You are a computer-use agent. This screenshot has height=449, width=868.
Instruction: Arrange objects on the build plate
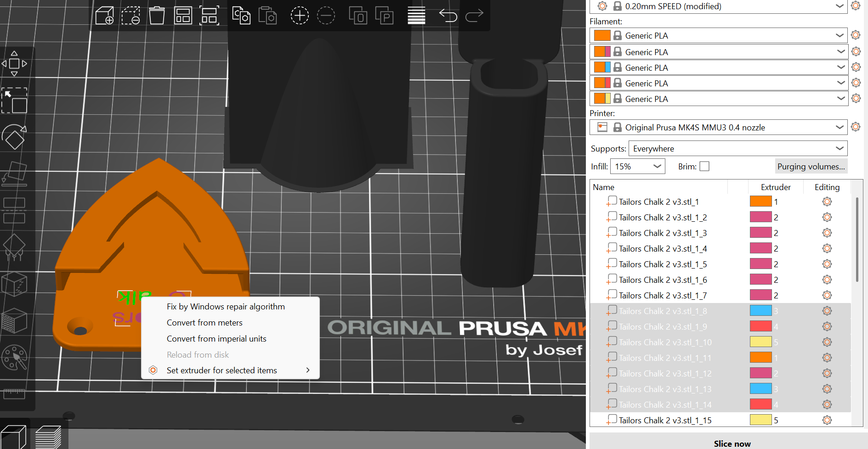click(x=183, y=15)
